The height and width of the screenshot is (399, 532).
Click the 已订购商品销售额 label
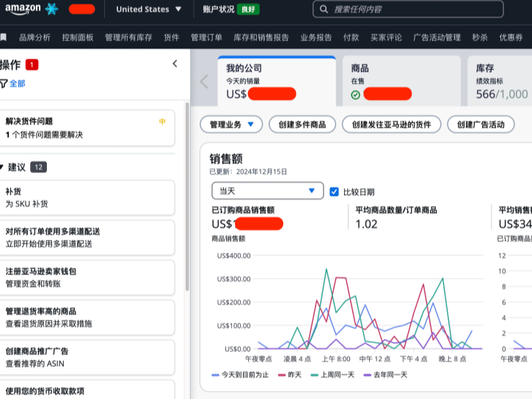coord(243,211)
